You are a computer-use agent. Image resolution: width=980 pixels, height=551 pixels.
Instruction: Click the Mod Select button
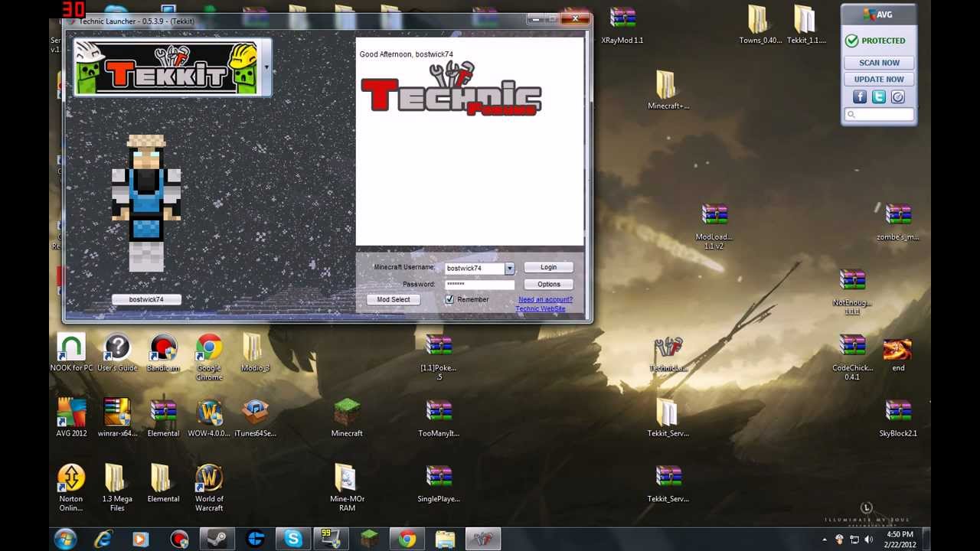click(x=394, y=299)
